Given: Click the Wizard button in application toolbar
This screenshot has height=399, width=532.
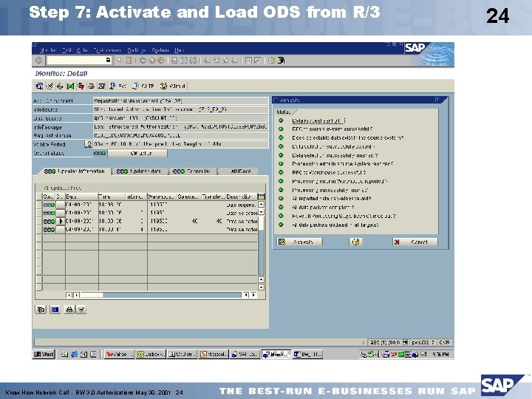Looking at the screenshot, I should click(x=173, y=86).
